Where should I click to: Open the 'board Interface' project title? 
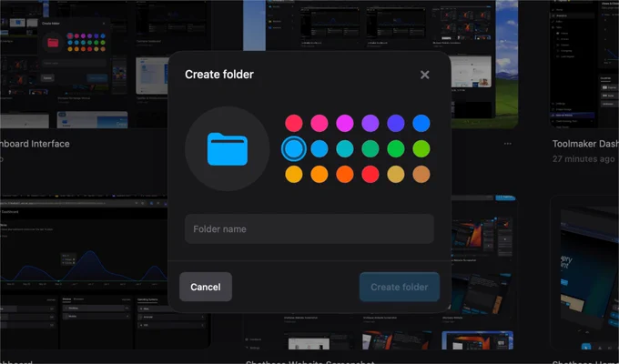click(35, 144)
